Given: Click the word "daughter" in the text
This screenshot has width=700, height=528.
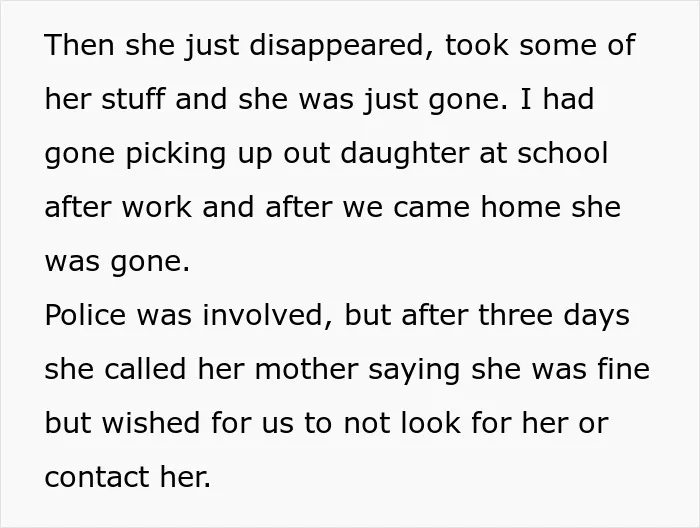Looking at the screenshot, I should [404, 154].
